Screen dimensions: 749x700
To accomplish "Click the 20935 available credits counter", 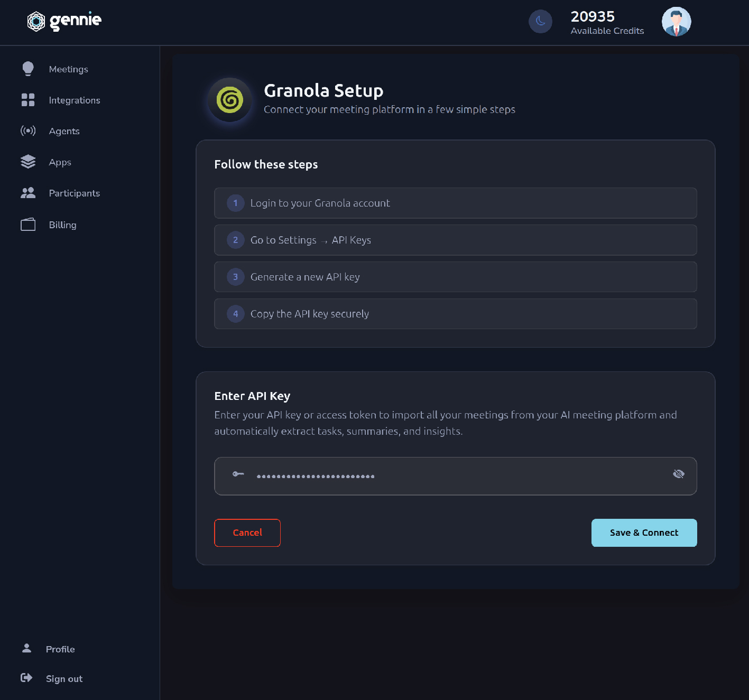I will (593, 16).
